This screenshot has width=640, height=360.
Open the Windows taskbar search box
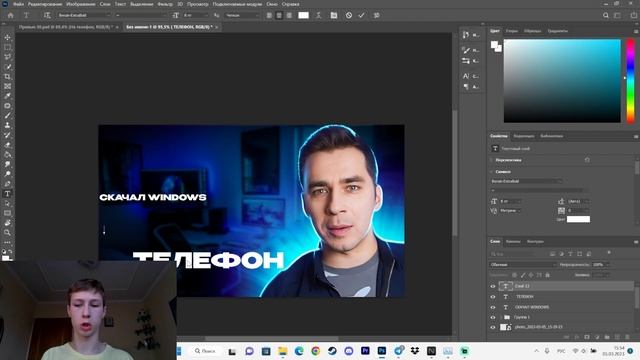pyautogui.click(x=205, y=351)
